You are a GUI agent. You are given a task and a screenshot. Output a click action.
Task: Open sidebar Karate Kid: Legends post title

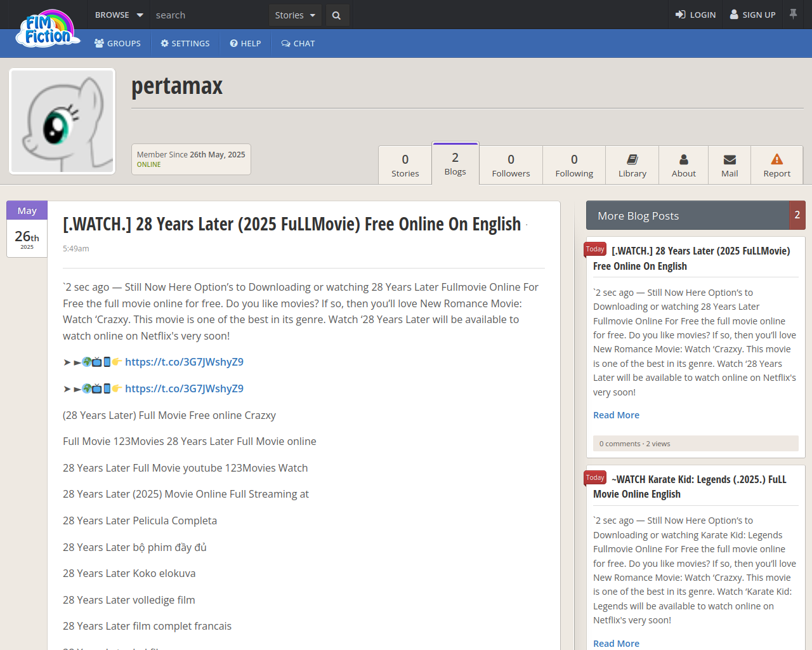pyautogui.click(x=690, y=486)
